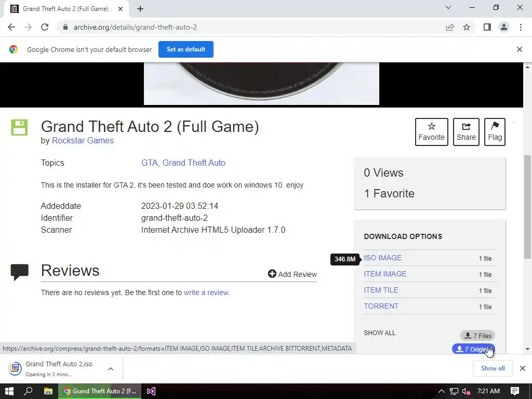Switch to Chrome taskbar button

(100, 391)
